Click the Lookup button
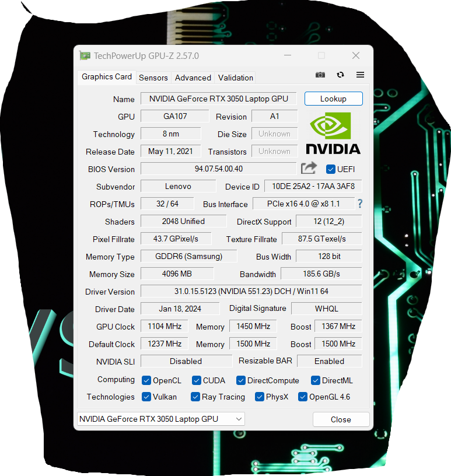This screenshot has height=476, width=451. 334,99
